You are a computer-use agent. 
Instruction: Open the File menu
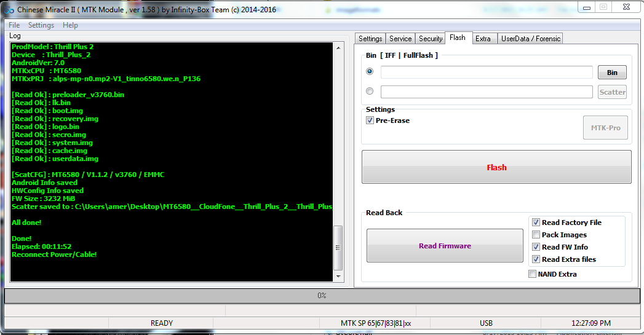(x=14, y=25)
